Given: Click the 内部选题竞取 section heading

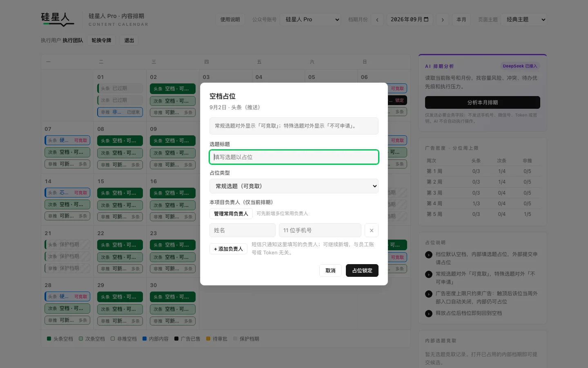Looking at the screenshot, I should click(441, 341).
